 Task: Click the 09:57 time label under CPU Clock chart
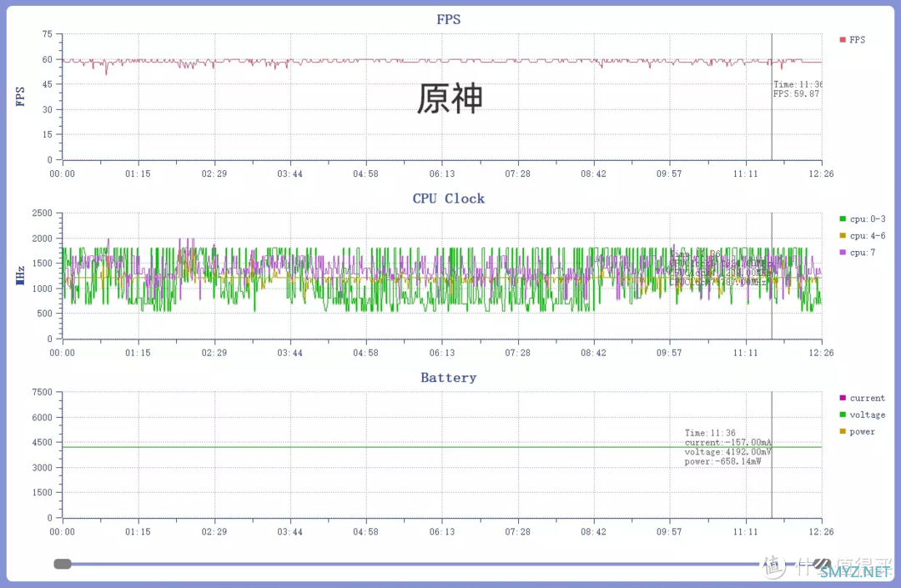[669, 353]
